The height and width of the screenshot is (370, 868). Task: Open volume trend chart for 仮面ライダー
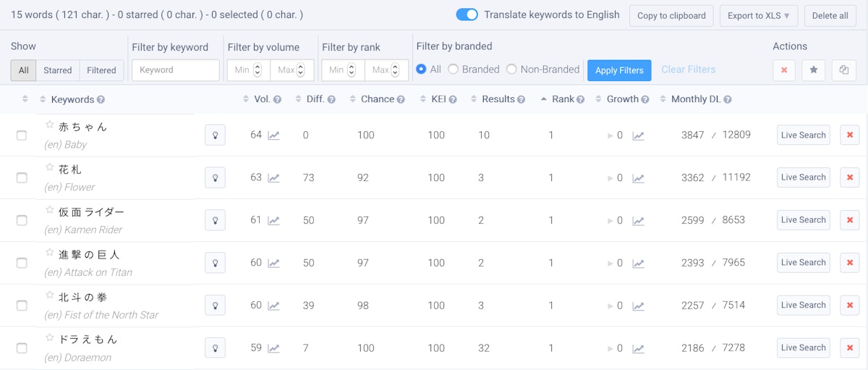(273, 220)
